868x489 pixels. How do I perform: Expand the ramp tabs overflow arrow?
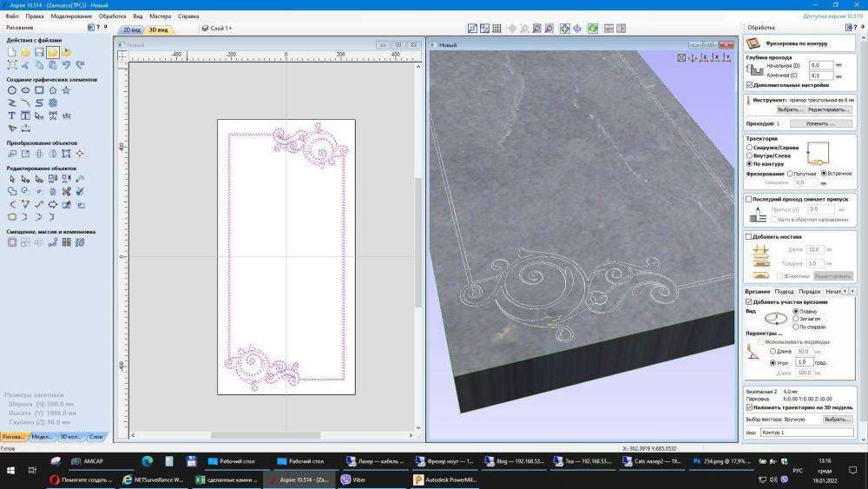(852, 292)
